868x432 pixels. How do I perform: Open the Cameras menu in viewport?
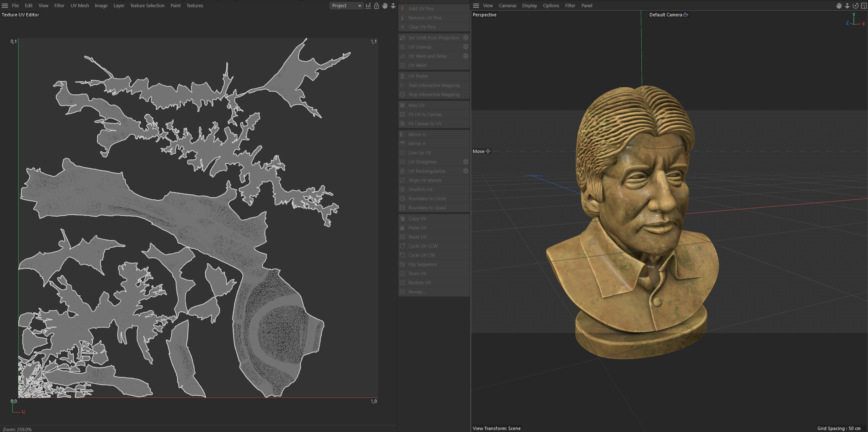(x=507, y=6)
